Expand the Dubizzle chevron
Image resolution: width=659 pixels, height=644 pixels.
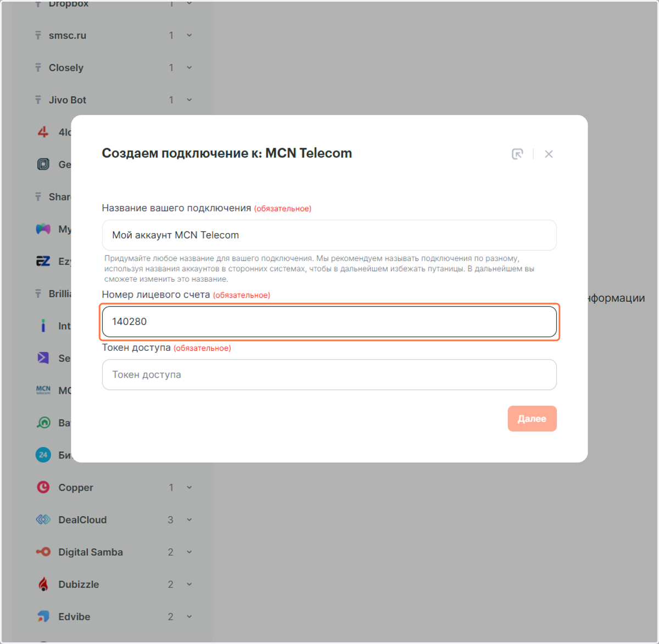tap(189, 584)
